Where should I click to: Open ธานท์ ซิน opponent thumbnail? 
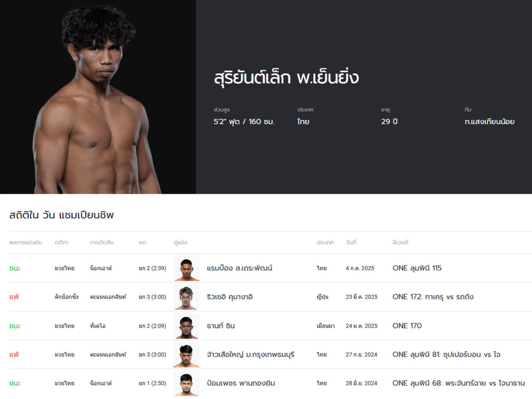pos(186,326)
